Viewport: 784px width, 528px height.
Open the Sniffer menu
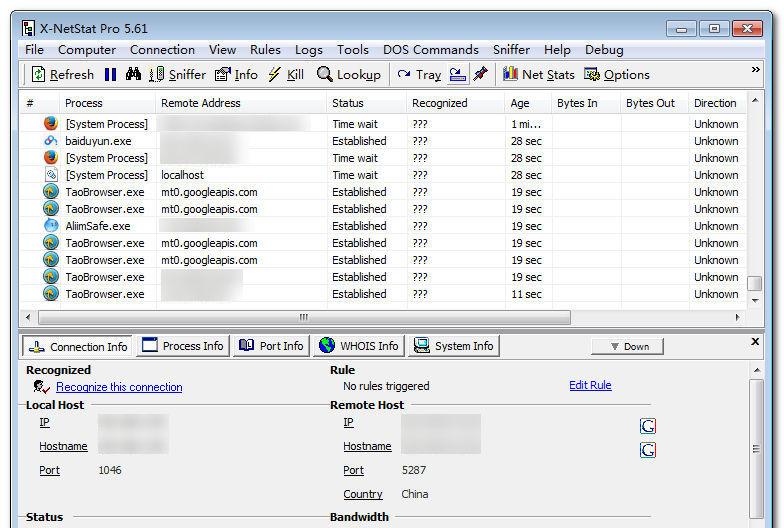click(x=512, y=50)
